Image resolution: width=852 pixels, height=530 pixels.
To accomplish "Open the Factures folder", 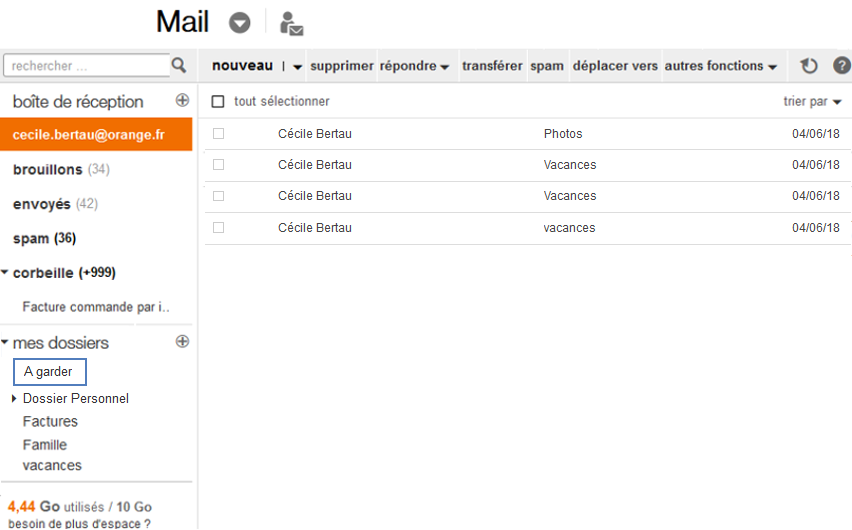I will coord(50,421).
